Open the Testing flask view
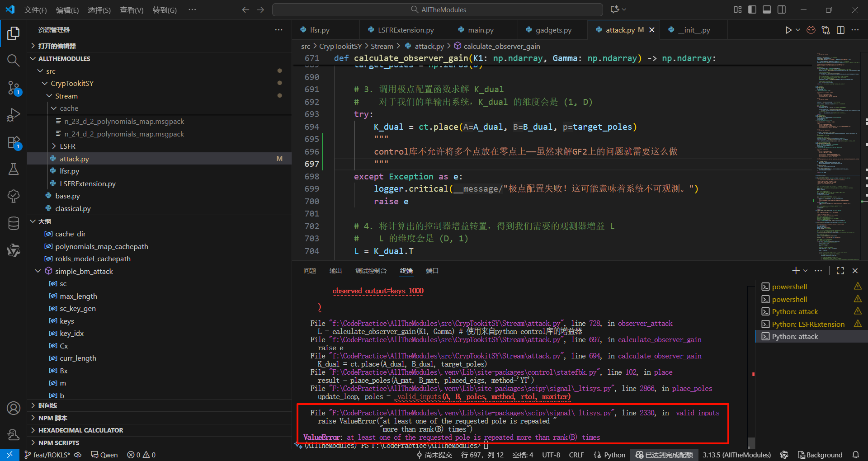868x461 pixels. 14,169
